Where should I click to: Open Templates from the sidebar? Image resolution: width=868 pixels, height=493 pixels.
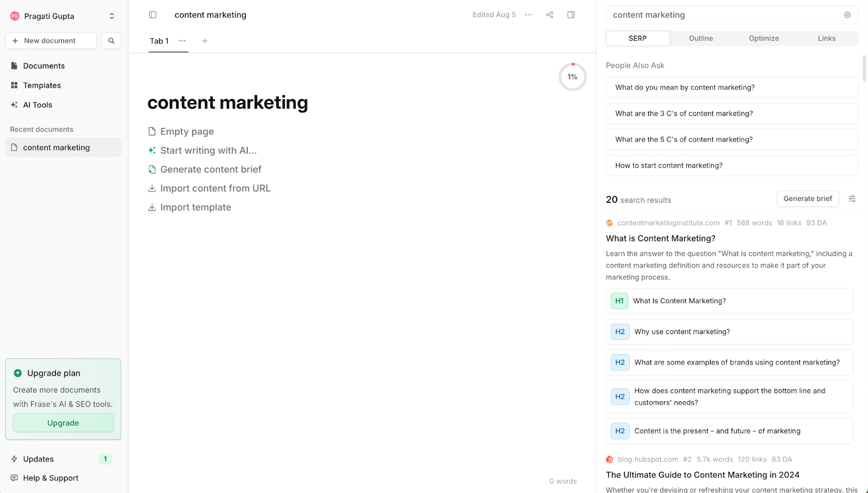point(41,85)
